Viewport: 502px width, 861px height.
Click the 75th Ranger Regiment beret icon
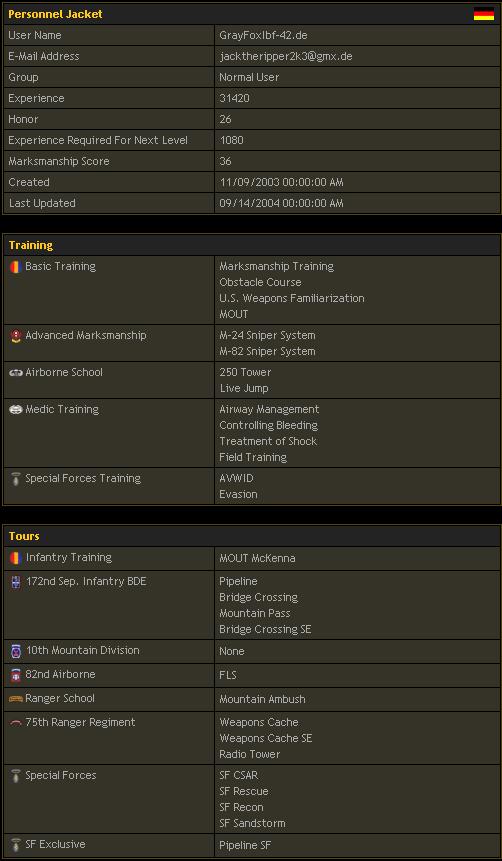15,723
